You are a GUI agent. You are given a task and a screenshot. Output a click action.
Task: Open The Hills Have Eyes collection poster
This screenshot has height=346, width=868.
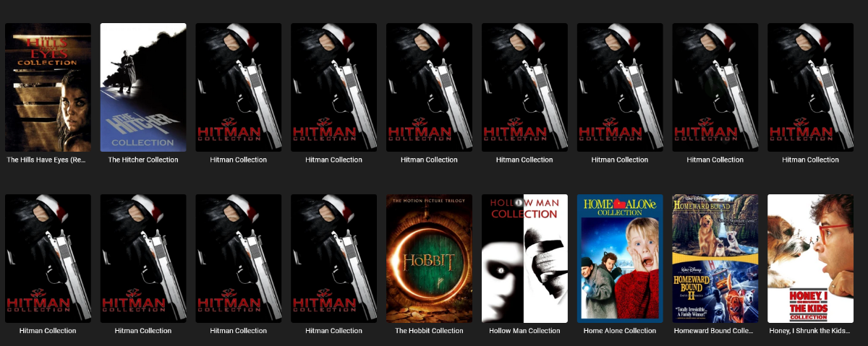[x=48, y=87]
